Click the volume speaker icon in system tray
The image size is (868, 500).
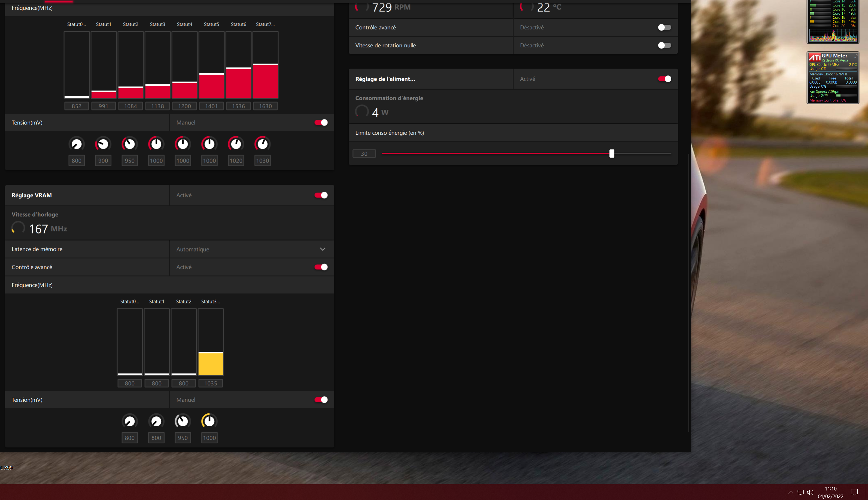[810, 492]
